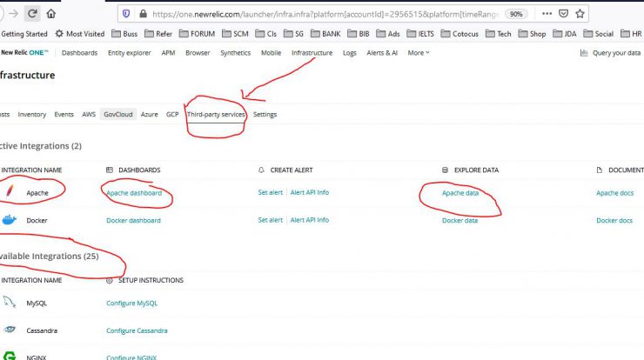Click the 90% zoom level indicator
The width and height of the screenshot is (644, 360).
tap(516, 14)
